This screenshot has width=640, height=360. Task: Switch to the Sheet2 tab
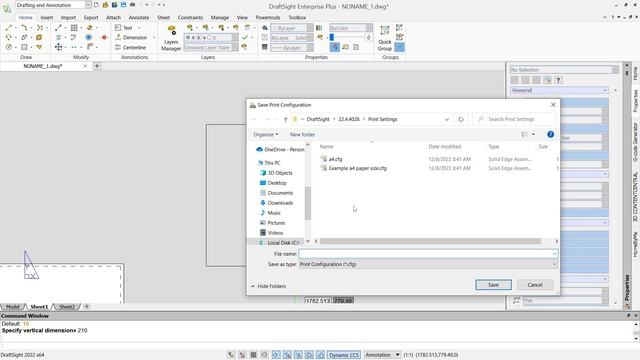[67, 307]
